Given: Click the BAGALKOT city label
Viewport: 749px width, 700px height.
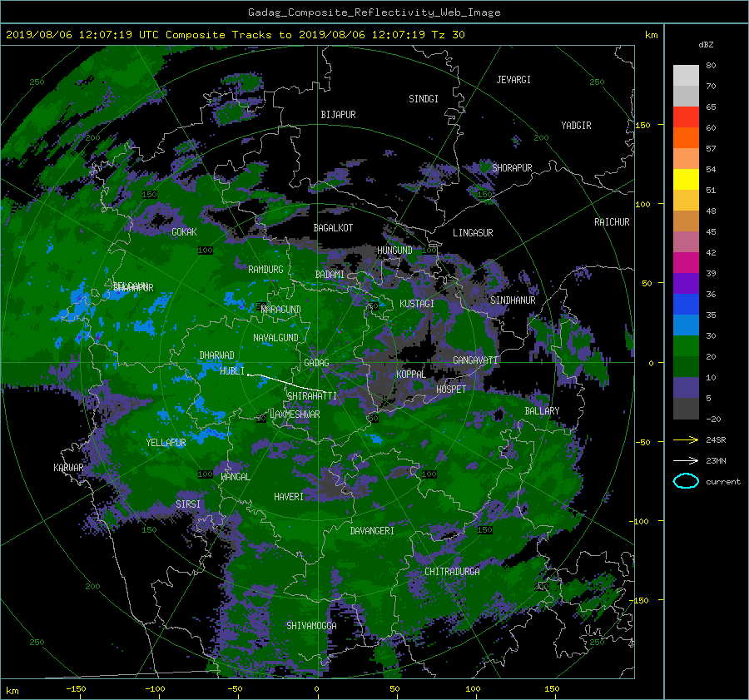Looking at the screenshot, I should coord(333,228).
